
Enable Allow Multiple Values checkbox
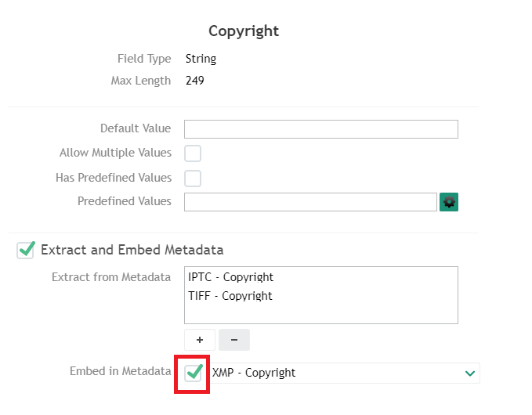point(193,153)
